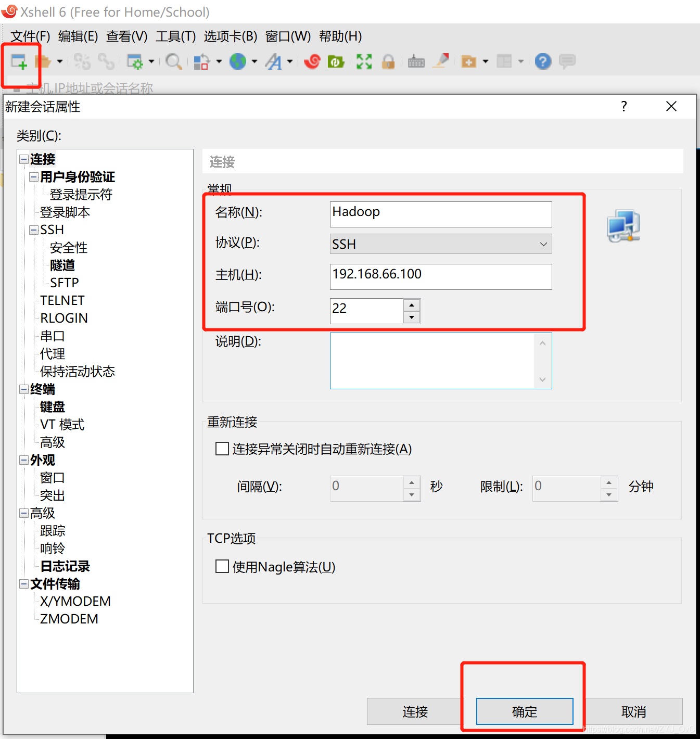The width and height of the screenshot is (700, 739).
Task: Enable 连接异常关闭时自动重新连接 checkbox
Action: coord(222,449)
